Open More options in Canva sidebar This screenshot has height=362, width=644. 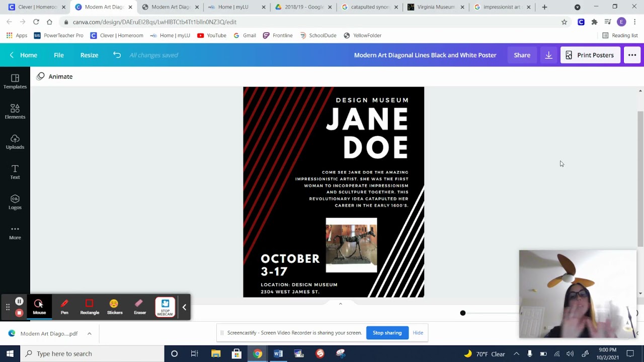15,232
